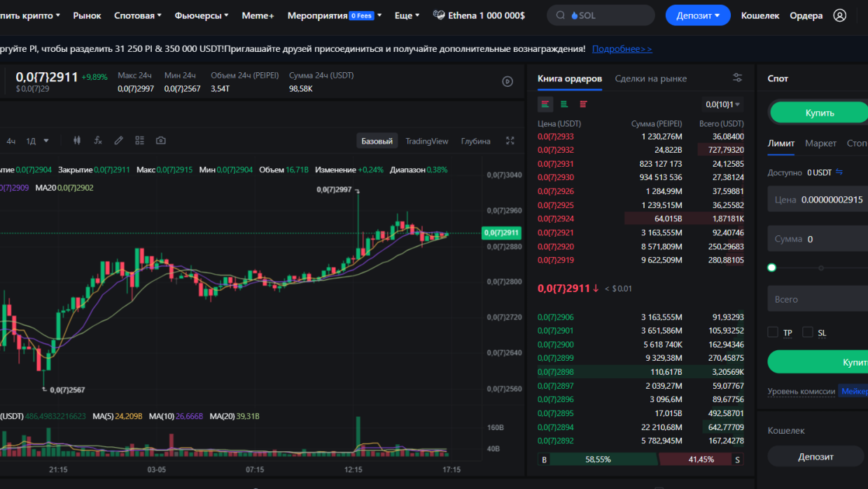Open the Депозит dropdown button
The height and width of the screenshot is (489, 868).
[x=698, y=15]
